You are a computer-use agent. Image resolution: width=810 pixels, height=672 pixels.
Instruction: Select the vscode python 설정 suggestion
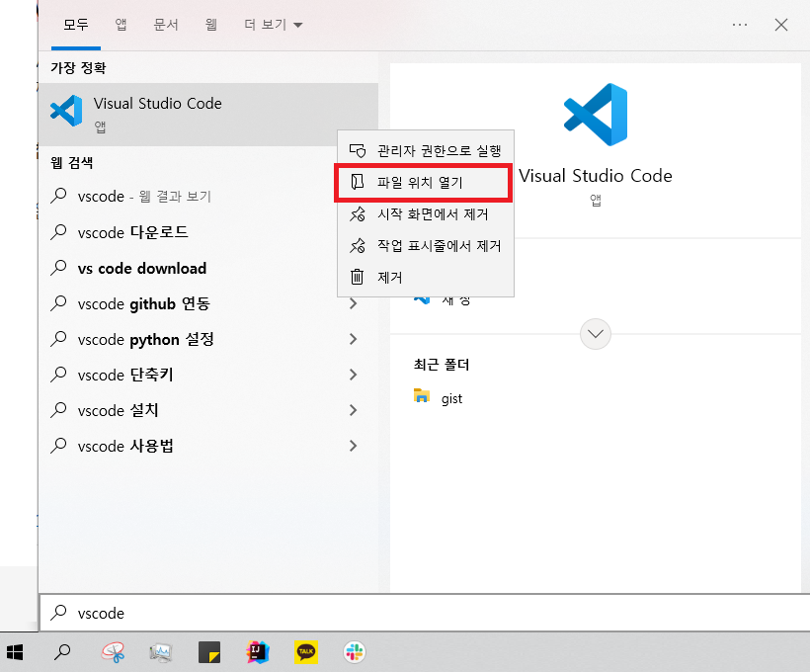point(208,339)
